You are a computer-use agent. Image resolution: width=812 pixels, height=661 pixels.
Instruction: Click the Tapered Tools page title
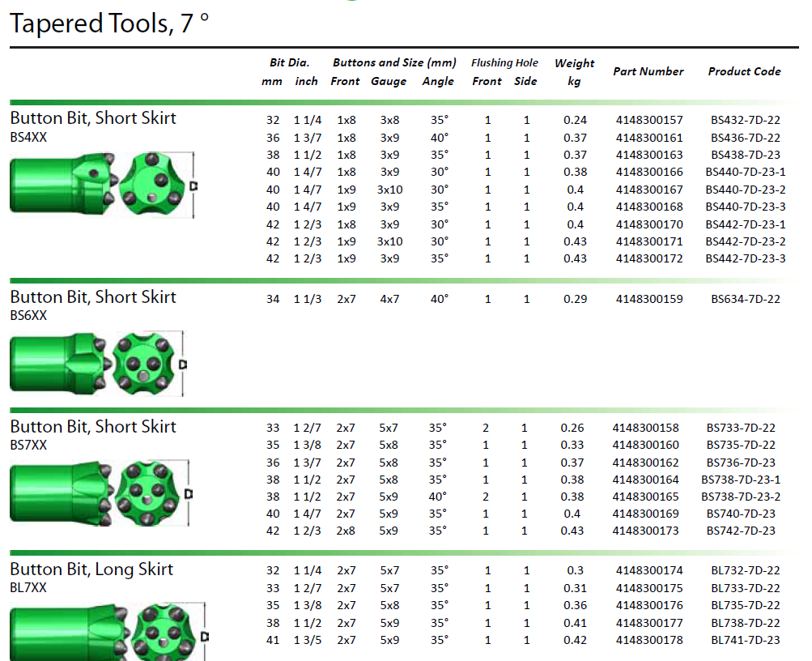pyautogui.click(x=109, y=23)
